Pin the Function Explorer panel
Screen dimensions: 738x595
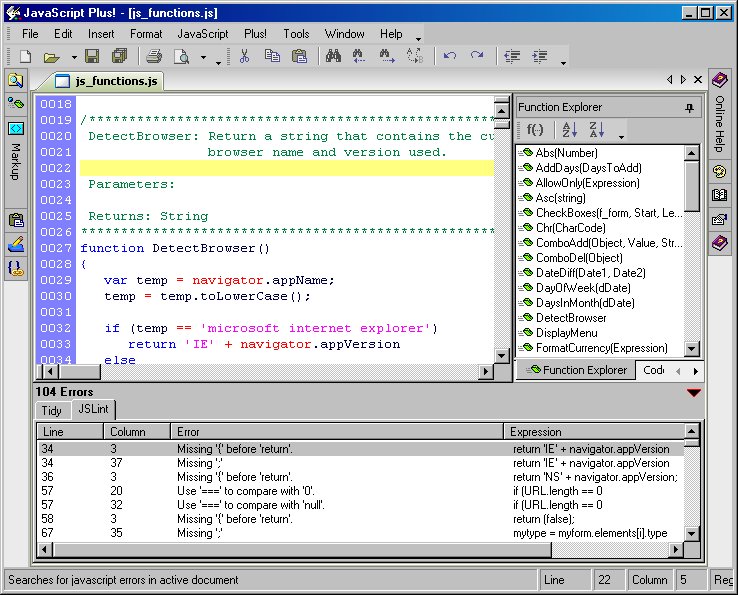coord(689,107)
